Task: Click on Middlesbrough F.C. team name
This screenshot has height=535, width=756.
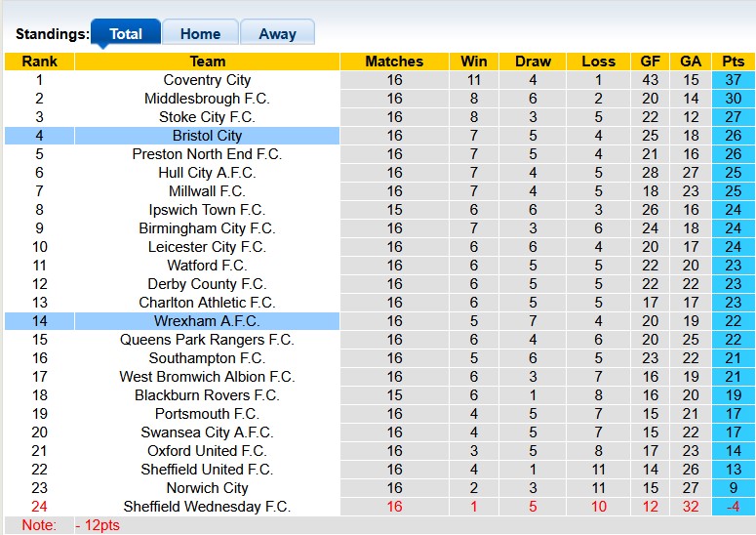Action: click(207, 99)
